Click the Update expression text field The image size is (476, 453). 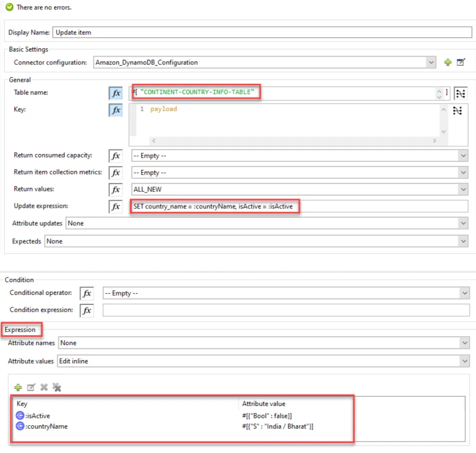[x=299, y=207]
